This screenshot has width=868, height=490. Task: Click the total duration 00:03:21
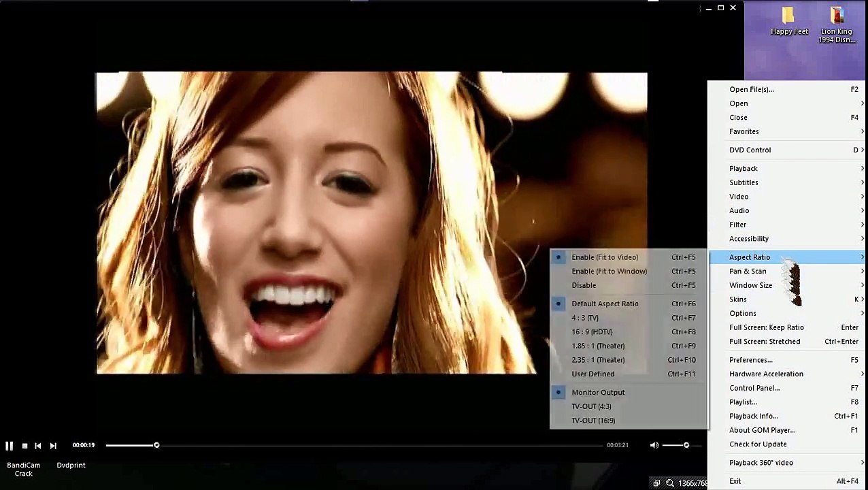point(617,445)
